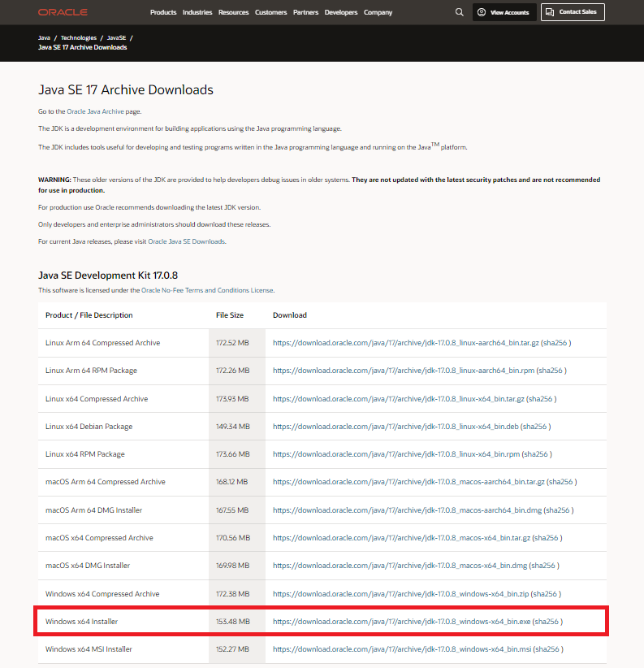Open sha256 for Linux Arm 64 RPM Package
This screenshot has width=644, height=668.
(x=551, y=371)
